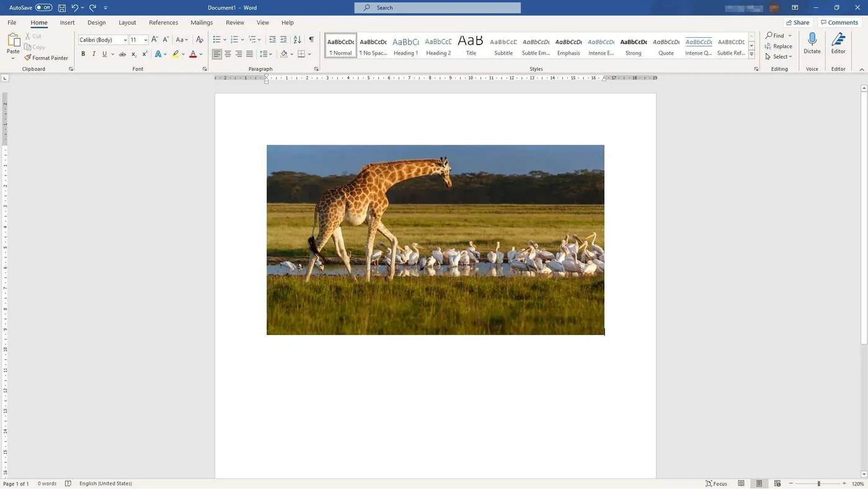
Task: Click the Redo arrow icon
Action: pyautogui.click(x=92, y=7)
